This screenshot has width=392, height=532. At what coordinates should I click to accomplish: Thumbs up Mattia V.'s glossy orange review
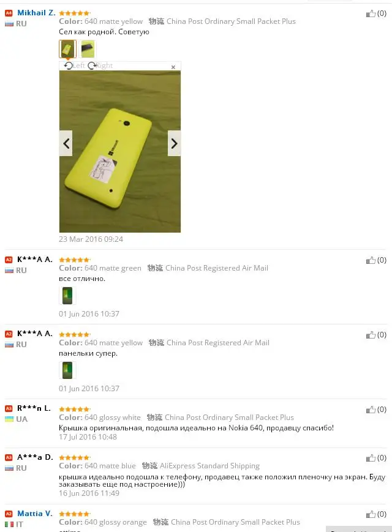(x=371, y=514)
